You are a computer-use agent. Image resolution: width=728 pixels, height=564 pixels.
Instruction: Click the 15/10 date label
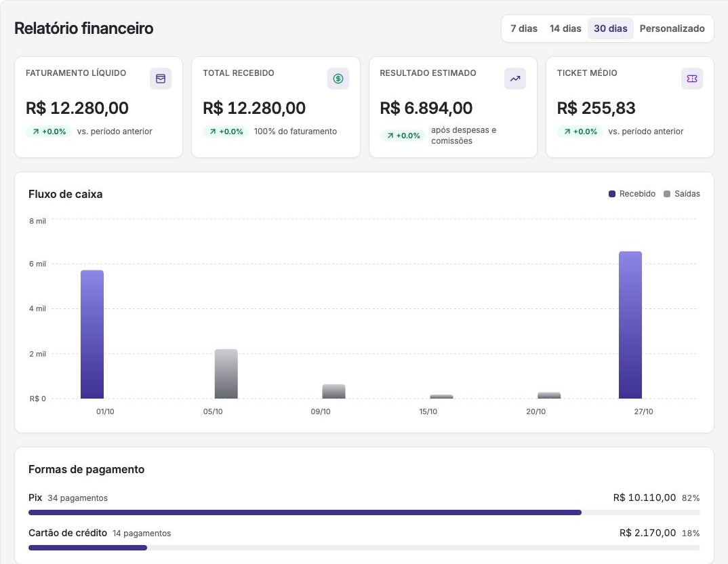[x=428, y=411]
